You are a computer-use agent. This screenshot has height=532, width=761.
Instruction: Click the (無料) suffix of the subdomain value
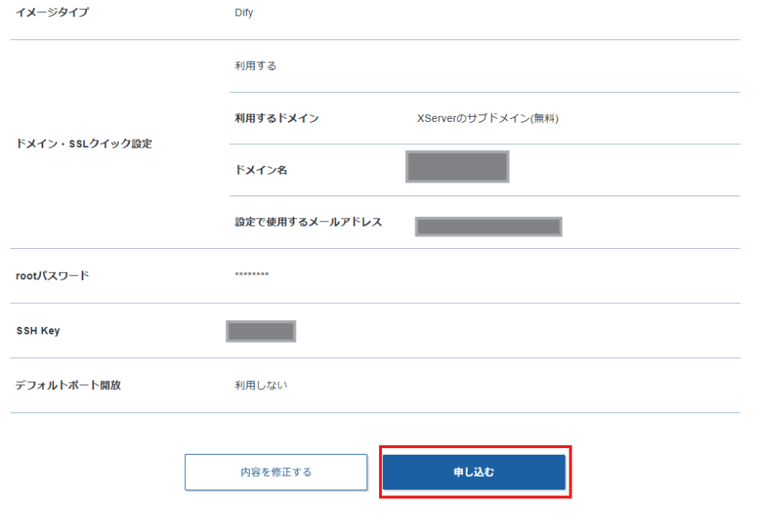544,118
